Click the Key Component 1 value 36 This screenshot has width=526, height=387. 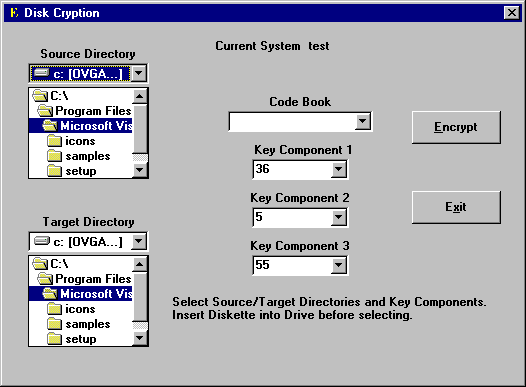(x=262, y=169)
